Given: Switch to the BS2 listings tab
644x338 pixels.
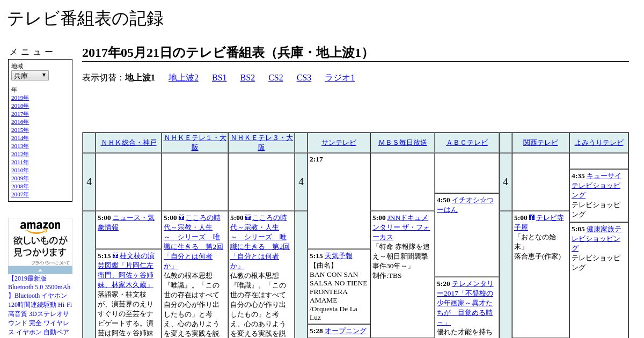Looking at the screenshot, I should coord(247,78).
